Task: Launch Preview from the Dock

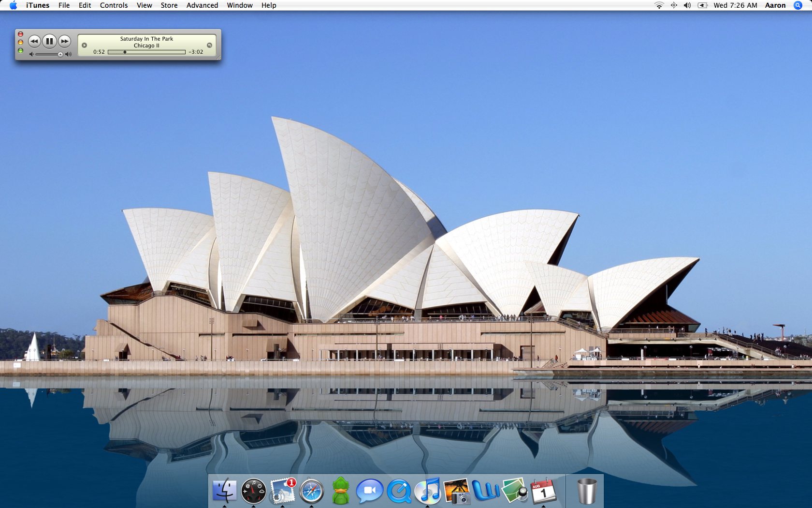Action: pos(515,491)
